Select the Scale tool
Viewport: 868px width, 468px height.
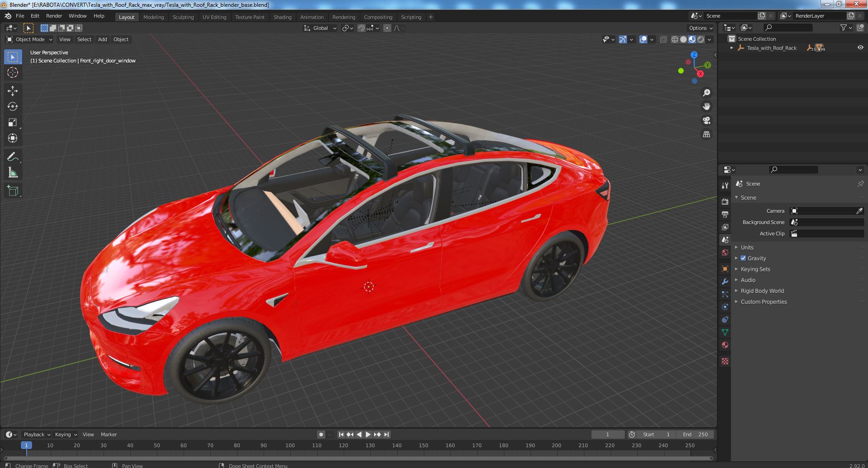(13, 123)
